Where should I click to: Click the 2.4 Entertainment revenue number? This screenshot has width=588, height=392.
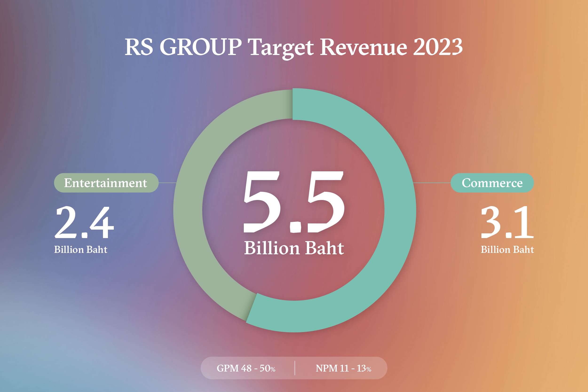point(84,223)
